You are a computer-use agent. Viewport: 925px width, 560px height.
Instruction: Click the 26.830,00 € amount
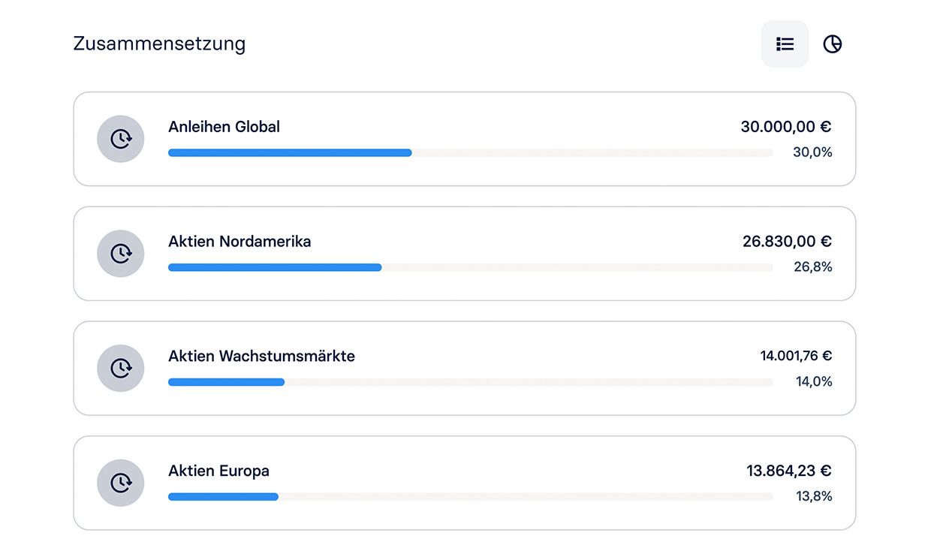pyautogui.click(x=787, y=242)
